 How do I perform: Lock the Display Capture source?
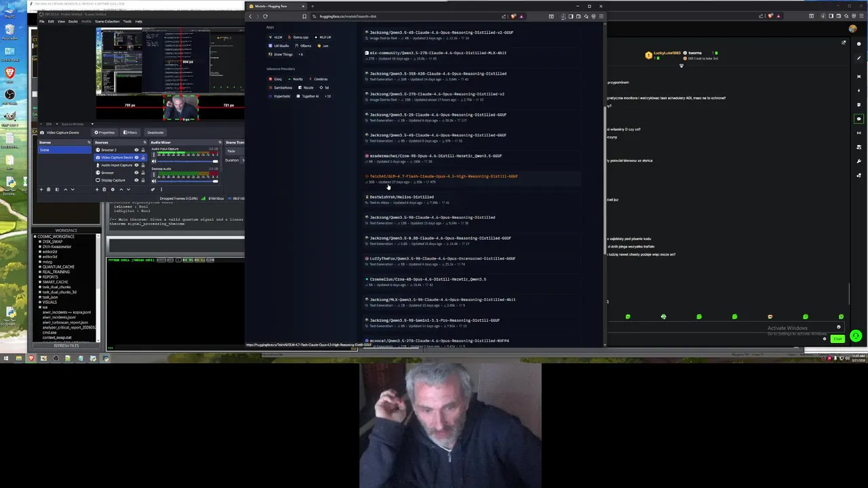143,180
